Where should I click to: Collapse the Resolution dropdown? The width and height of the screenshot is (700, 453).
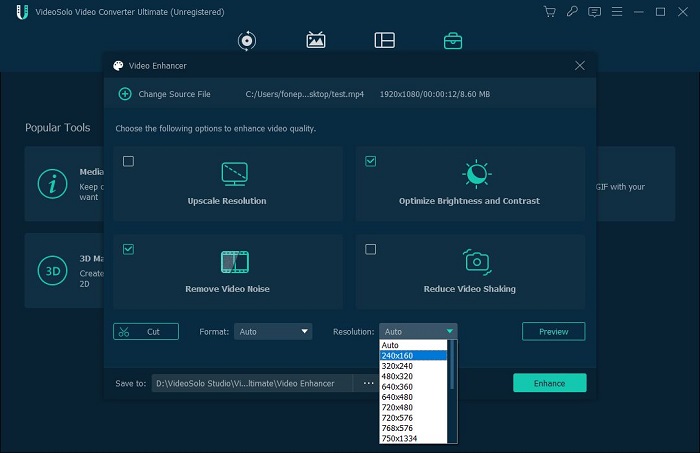pos(418,332)
